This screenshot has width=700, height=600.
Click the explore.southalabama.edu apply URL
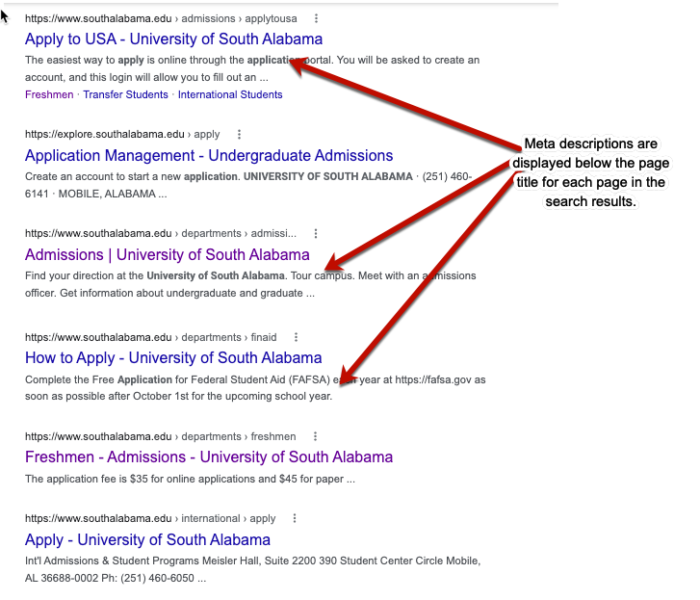point(122,135)
